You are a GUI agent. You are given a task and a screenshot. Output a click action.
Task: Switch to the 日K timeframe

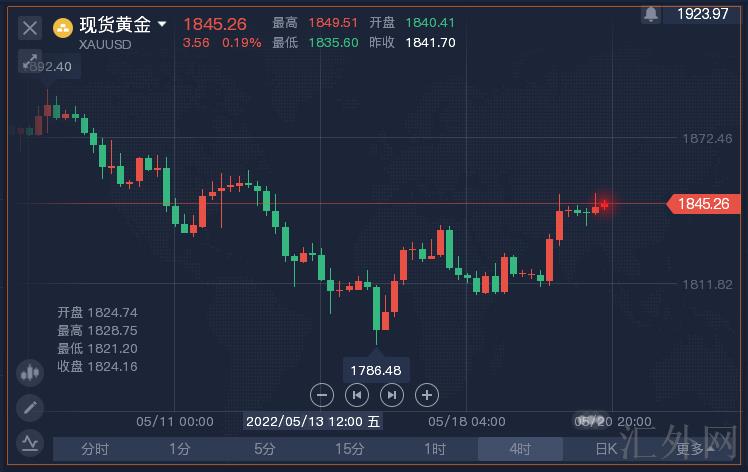click(x=605, y=450)
